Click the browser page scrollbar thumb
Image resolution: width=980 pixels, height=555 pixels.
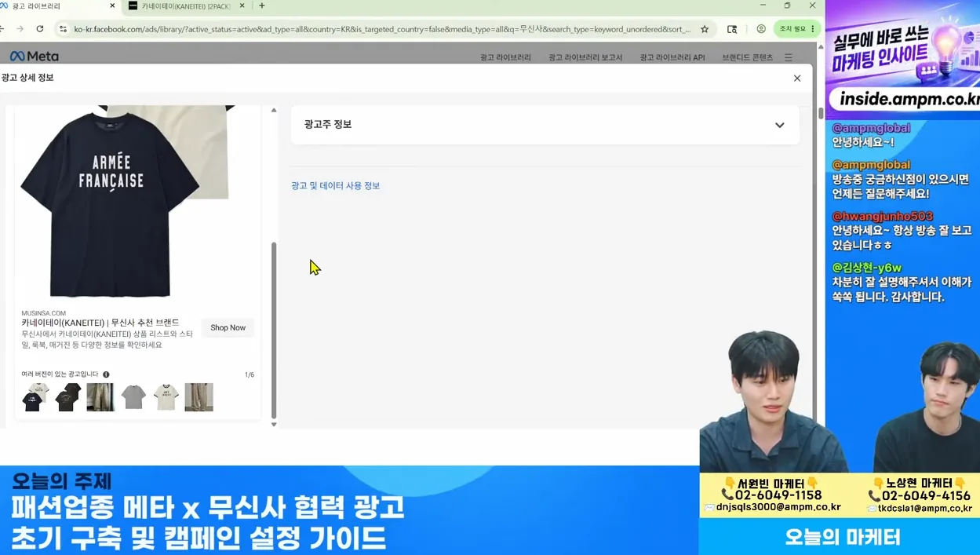[821, 114]
